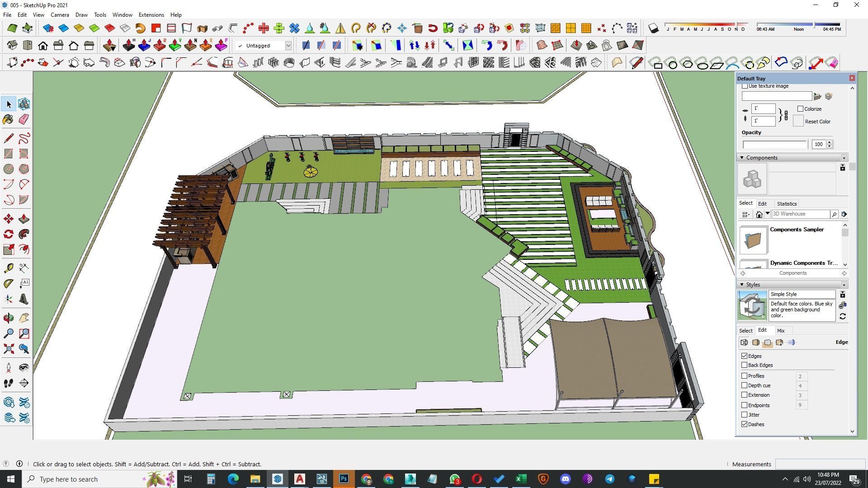Open the File menu
The image size is (868, 488).
click(x=7, y=14)
